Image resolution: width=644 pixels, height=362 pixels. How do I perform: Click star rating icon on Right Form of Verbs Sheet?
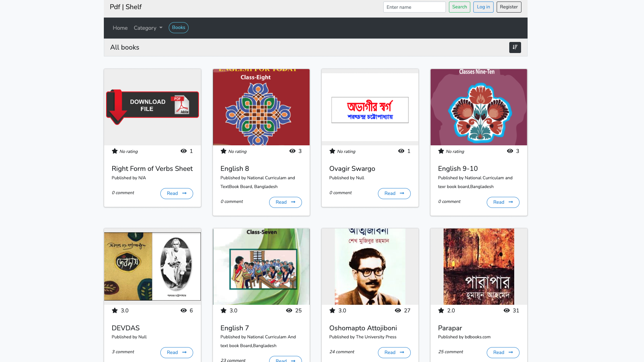(x=115, y=151)
